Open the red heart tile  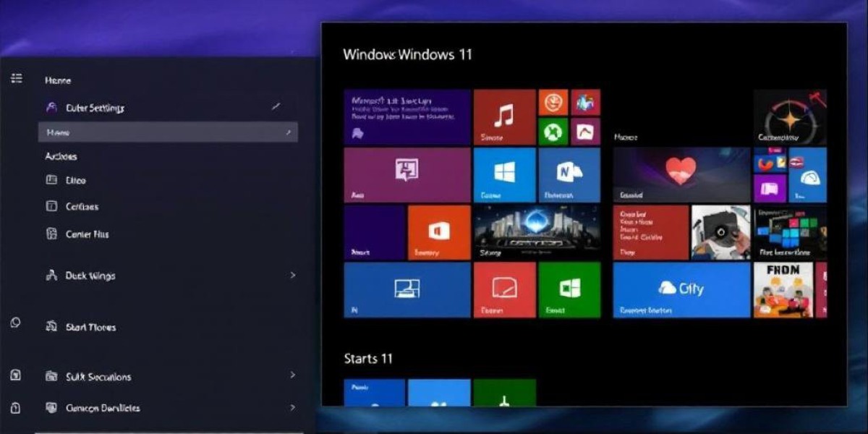[x=682, y=174]
